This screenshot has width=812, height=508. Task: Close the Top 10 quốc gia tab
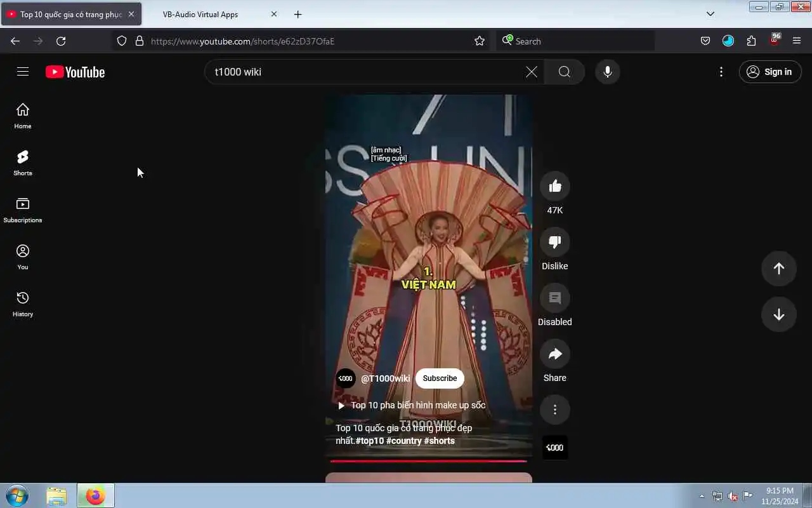pyautogui.click(x=131, y=14)
